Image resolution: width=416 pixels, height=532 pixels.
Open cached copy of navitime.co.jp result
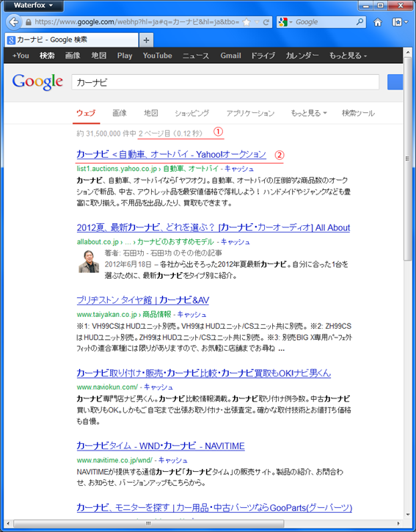tap(172, 460)
